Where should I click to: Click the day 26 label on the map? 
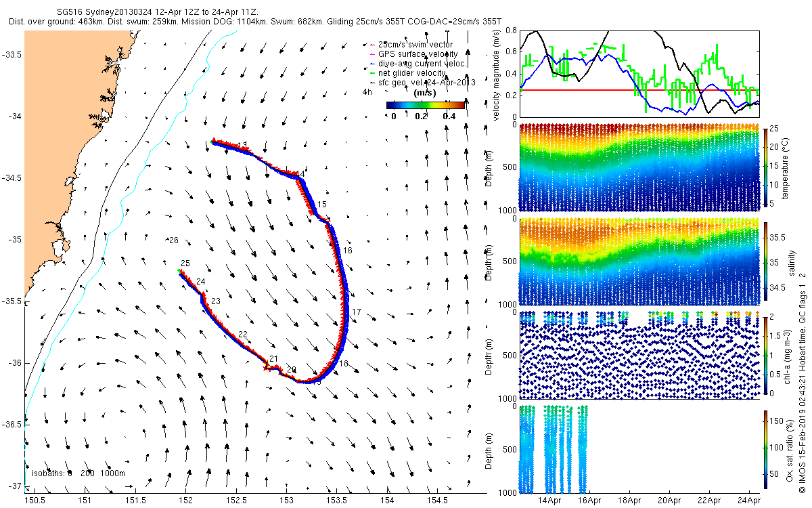pos(173,240)
